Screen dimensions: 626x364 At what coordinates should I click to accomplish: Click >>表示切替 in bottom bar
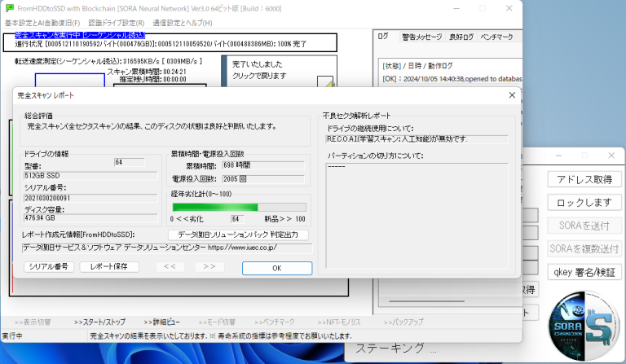[x=33, y=322]
